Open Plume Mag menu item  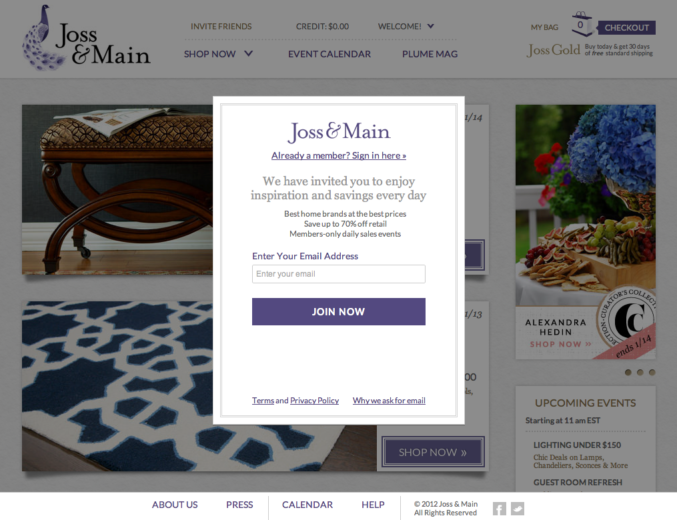click(430, 54)
